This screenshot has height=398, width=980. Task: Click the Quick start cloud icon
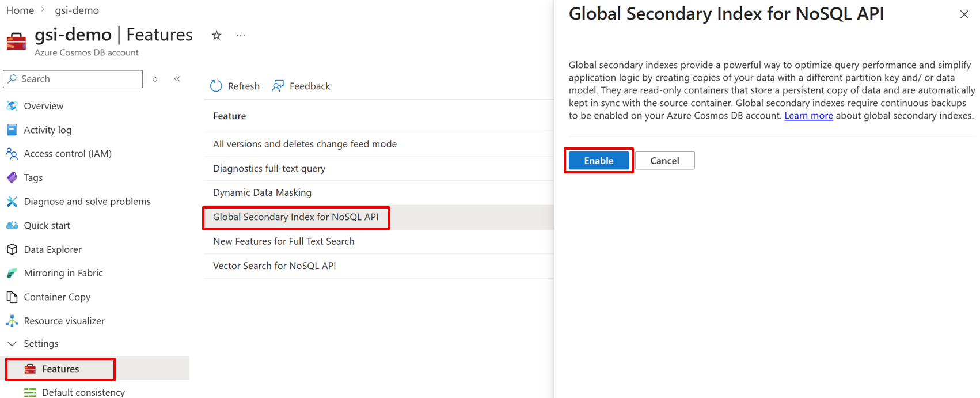(12, 225)
